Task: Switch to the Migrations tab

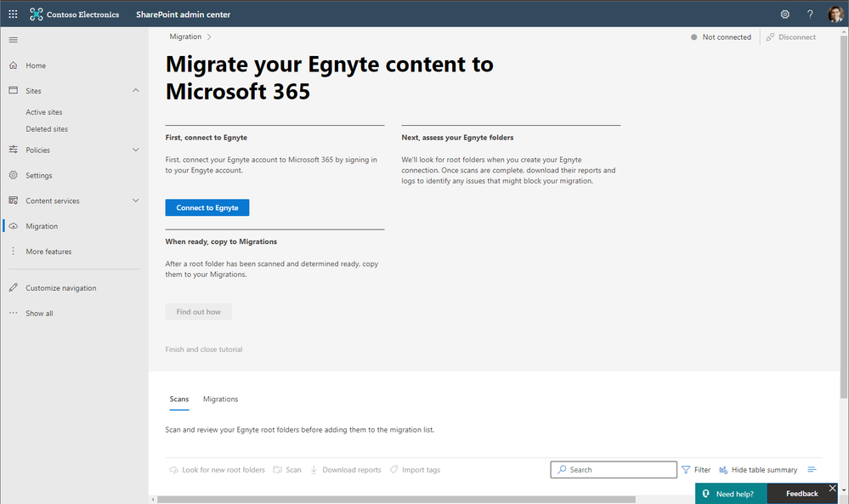Action: click(x=220, y=399)
